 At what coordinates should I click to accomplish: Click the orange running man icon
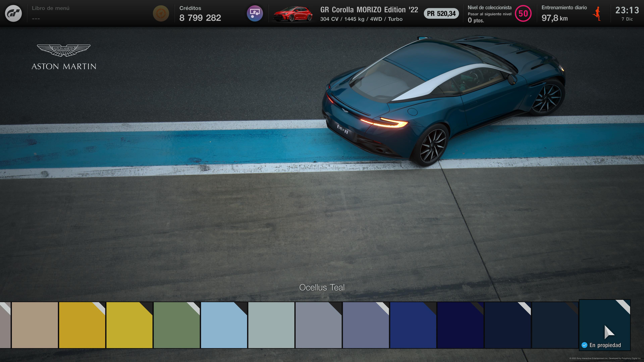point(597,14)
